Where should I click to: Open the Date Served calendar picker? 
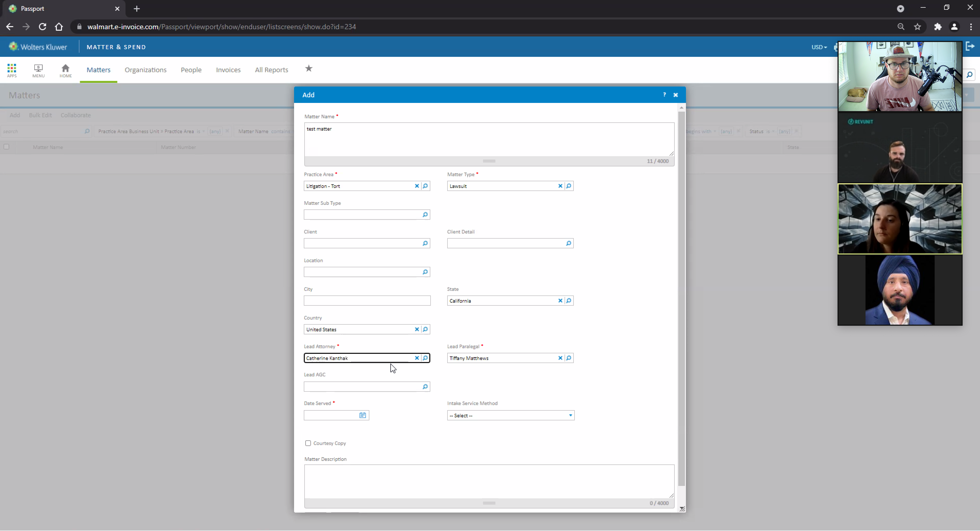362,415
